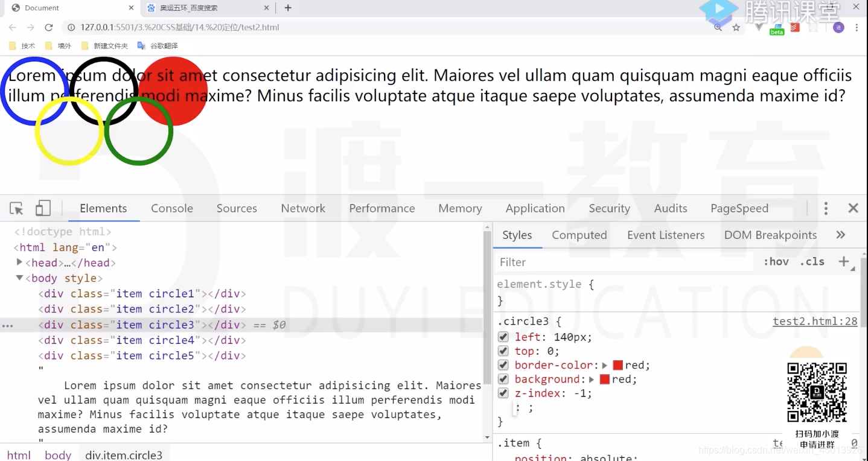Disable the background declaration checkbox

(503, 379)
